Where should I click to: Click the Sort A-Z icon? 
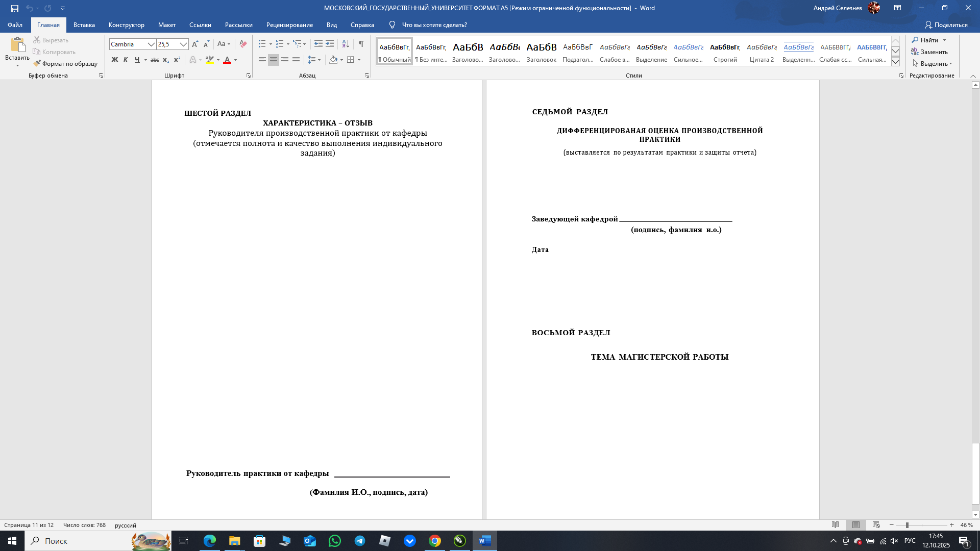coord(346,44)
